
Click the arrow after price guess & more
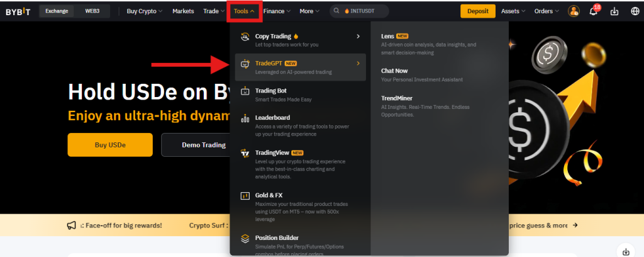click(575, 226)
